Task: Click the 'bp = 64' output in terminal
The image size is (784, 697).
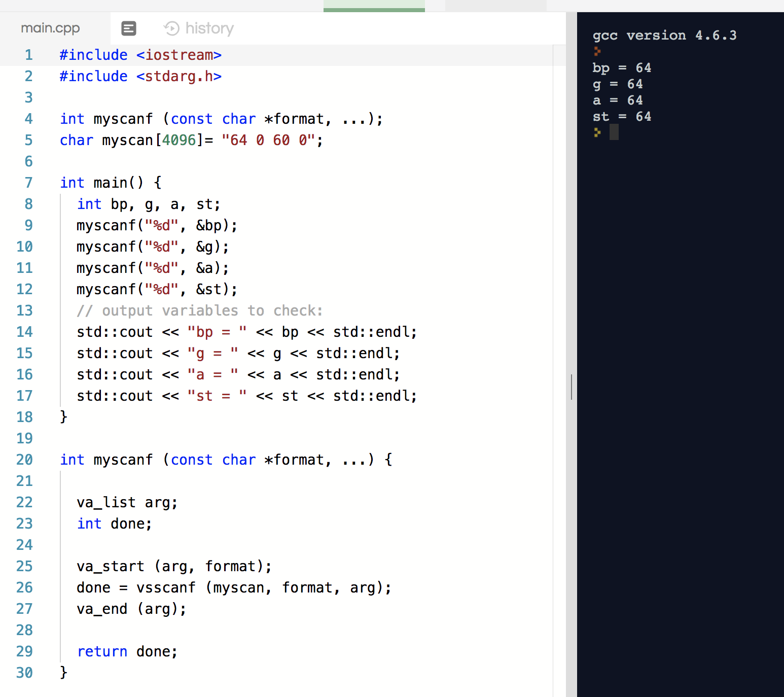Action: click(622, 67)
